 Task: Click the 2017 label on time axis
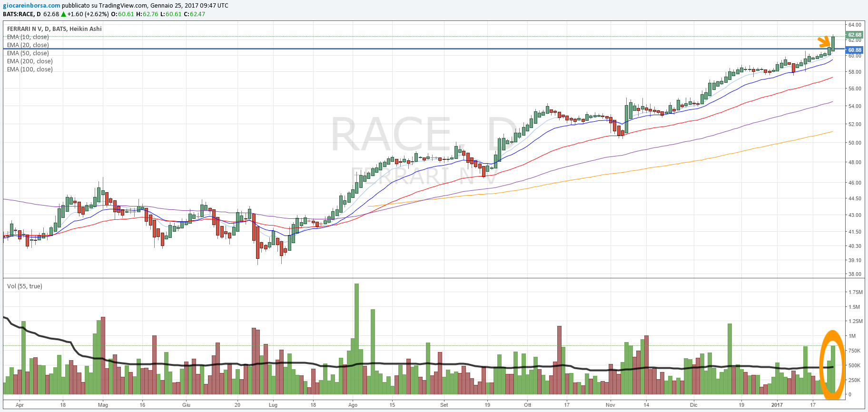coord(777,405)
